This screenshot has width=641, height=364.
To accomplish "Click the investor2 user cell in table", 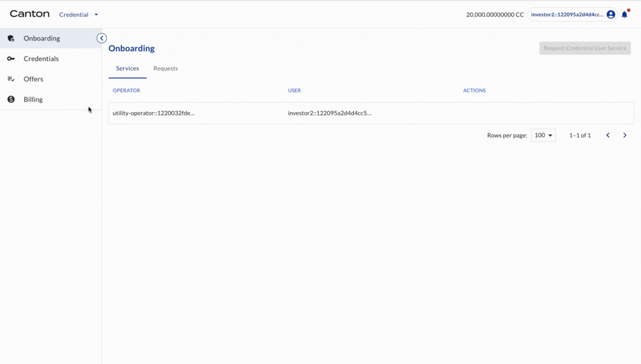I will click(x=329, y=113).
